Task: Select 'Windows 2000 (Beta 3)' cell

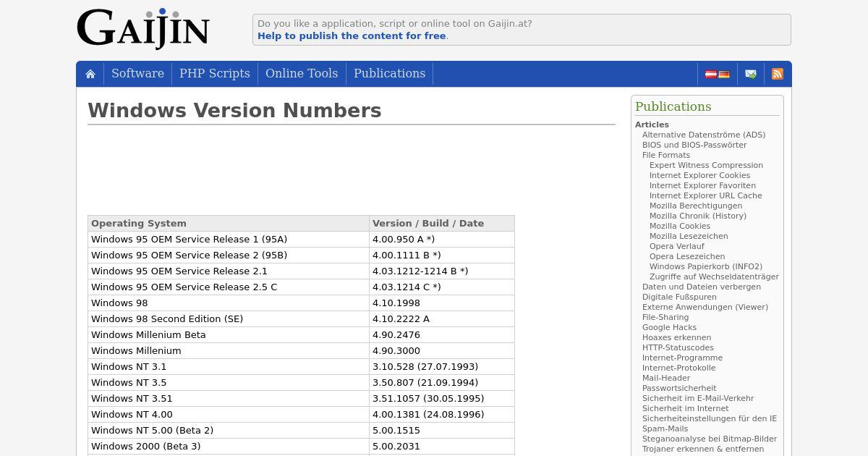Action: (229, 446)
